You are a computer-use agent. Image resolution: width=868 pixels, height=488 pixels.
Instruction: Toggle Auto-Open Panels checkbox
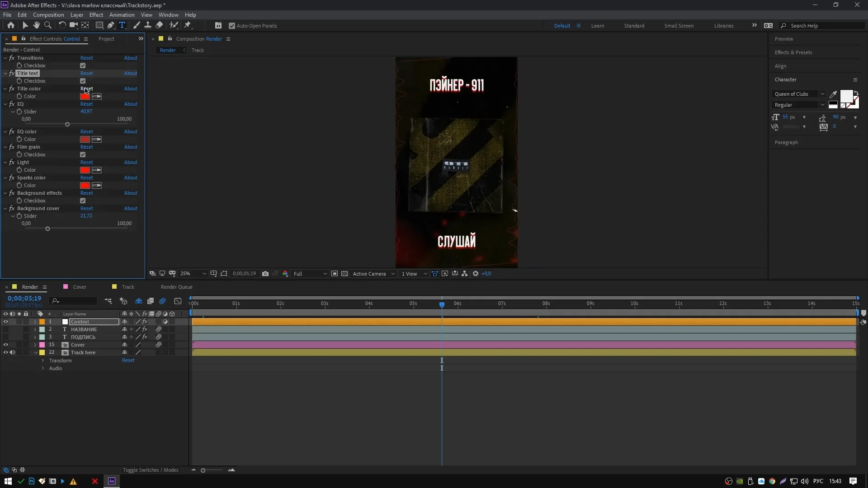click(x=232, y=26)
